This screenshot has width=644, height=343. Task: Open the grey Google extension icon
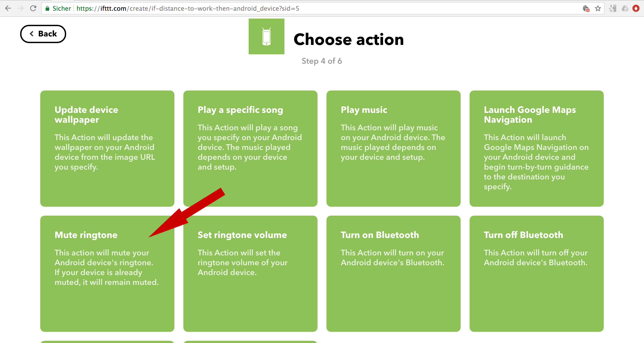(x=612, y=8)
